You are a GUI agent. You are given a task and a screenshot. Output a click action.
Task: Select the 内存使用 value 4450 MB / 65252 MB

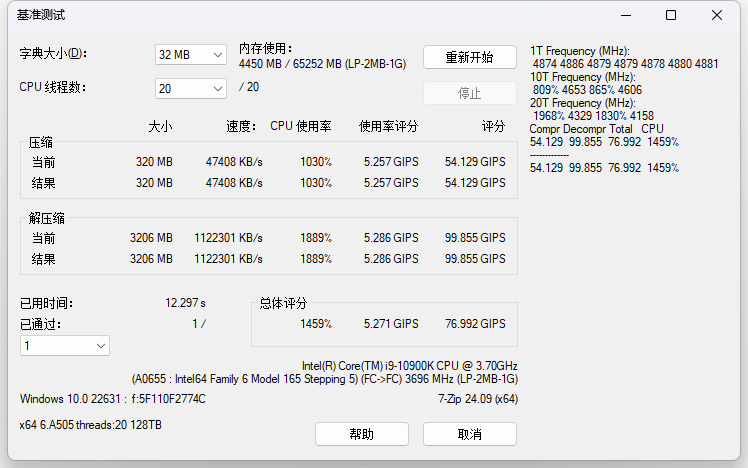(322, 62)
